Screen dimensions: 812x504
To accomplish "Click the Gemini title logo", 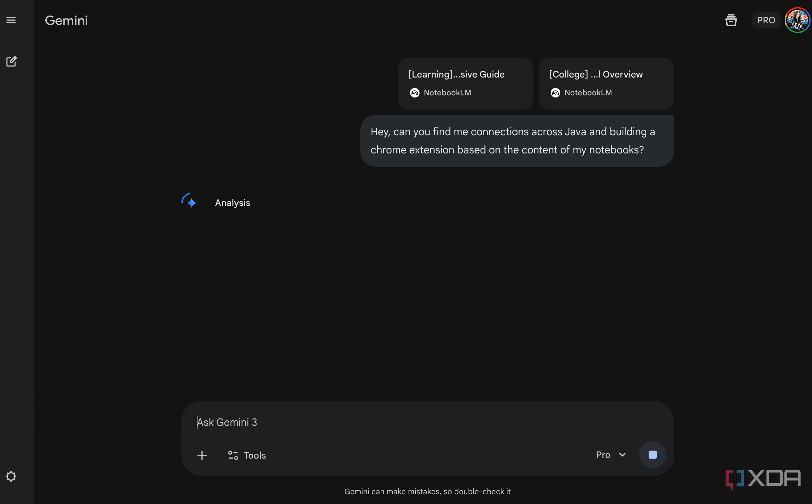I will coord(66,21).
